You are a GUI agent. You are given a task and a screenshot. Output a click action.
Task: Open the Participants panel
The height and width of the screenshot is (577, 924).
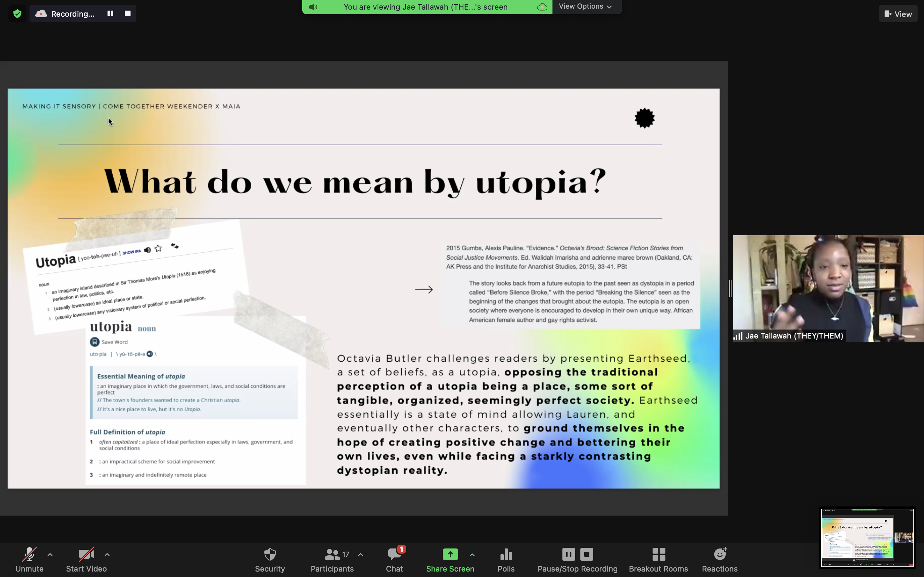(x=331, y=559)
